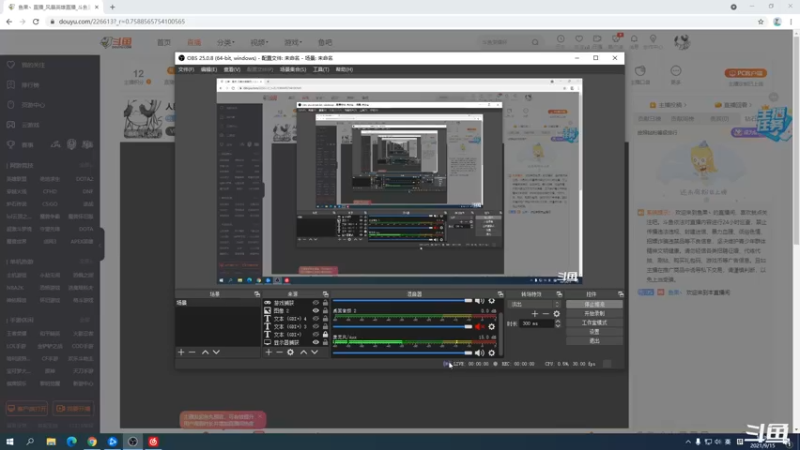800x450 pixels.
Task: Open the 文件(F) menu in OBS
Action: 186,69
